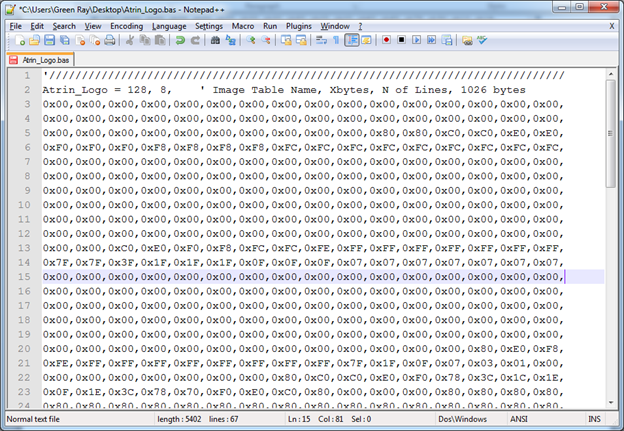This screenshot has width=624, height=431.
Task: Click the folder icon after macro tools
Action: [x=467, y=40]
